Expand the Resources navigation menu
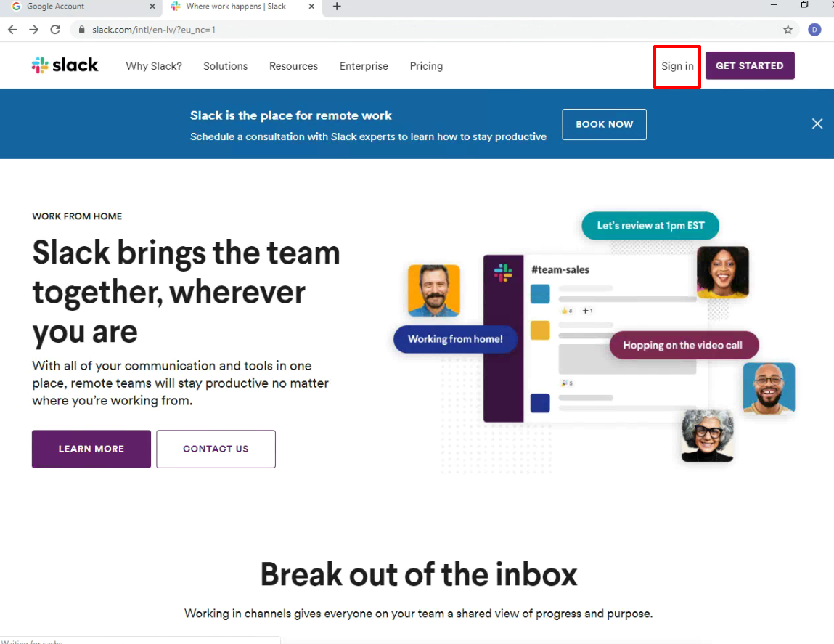Screen dimensions: 834x644 (x=293, y=66)
